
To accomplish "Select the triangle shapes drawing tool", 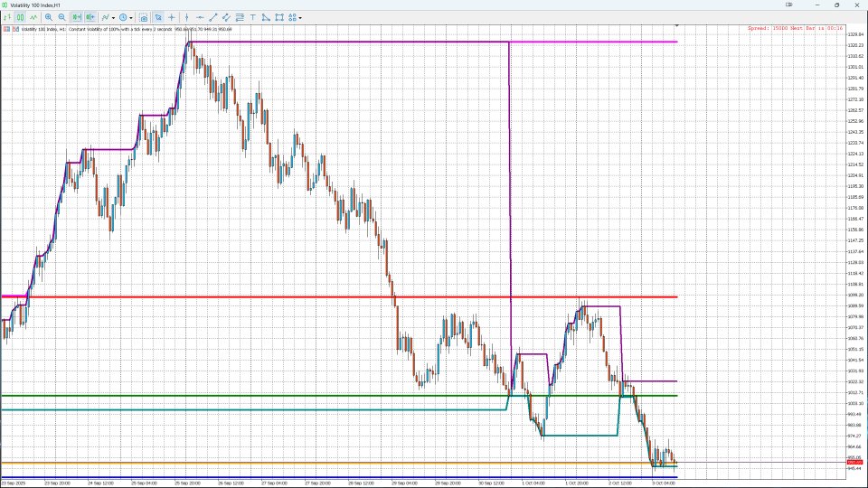I will 266,17.
